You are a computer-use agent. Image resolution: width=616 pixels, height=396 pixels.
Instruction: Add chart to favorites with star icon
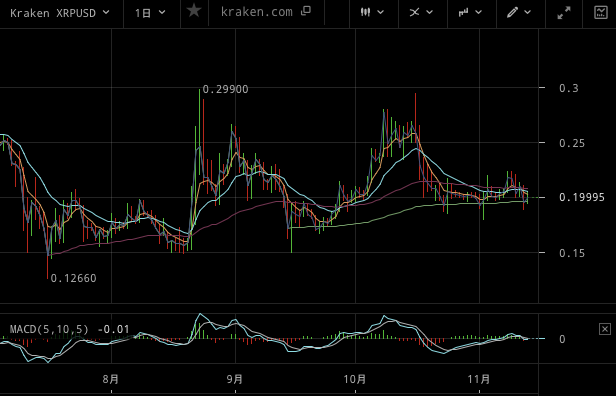pyautogui.click(x=194, y=11)
